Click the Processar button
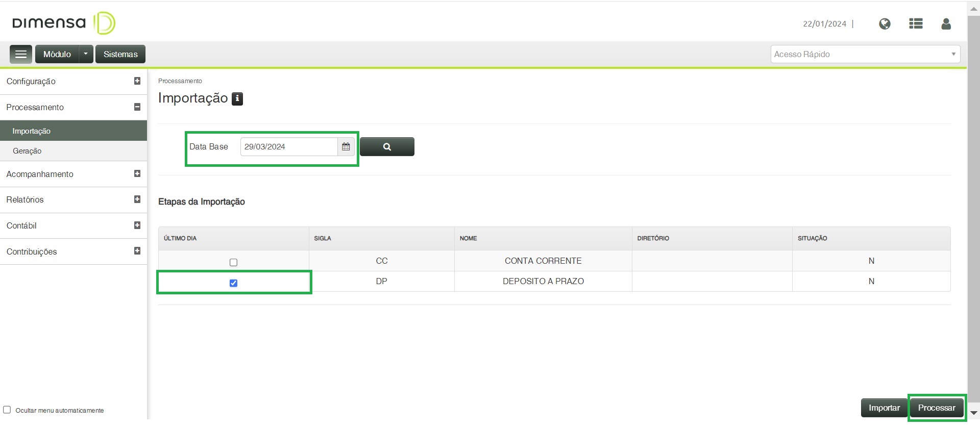Screen dimensions: 980x429 937,408
